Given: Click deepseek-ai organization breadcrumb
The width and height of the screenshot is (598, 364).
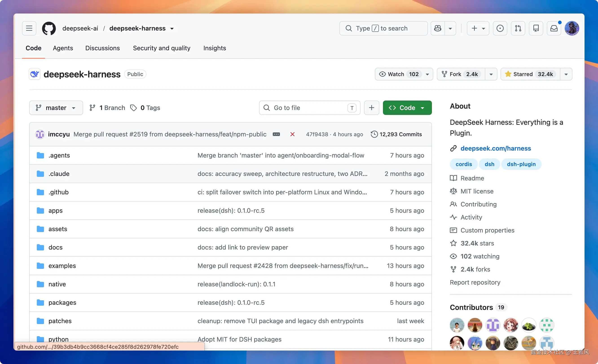Looking at the screenshot, I should tap(80, 29).
